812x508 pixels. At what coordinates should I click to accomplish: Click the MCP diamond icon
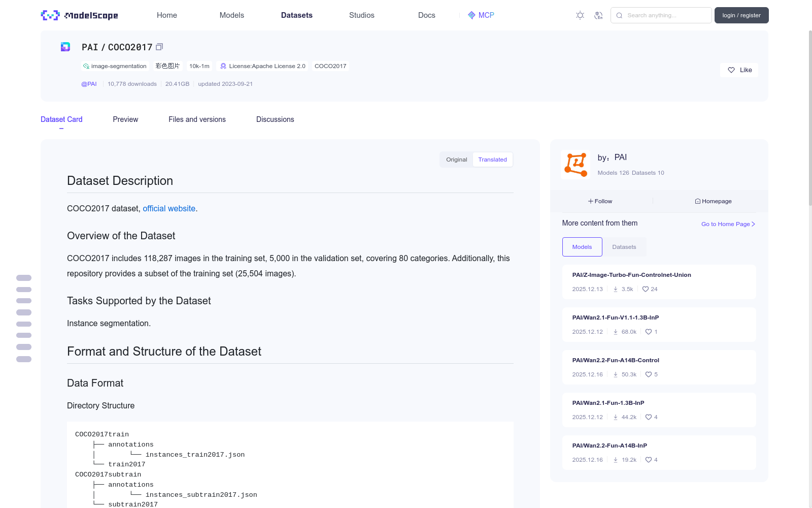[471, 15]
